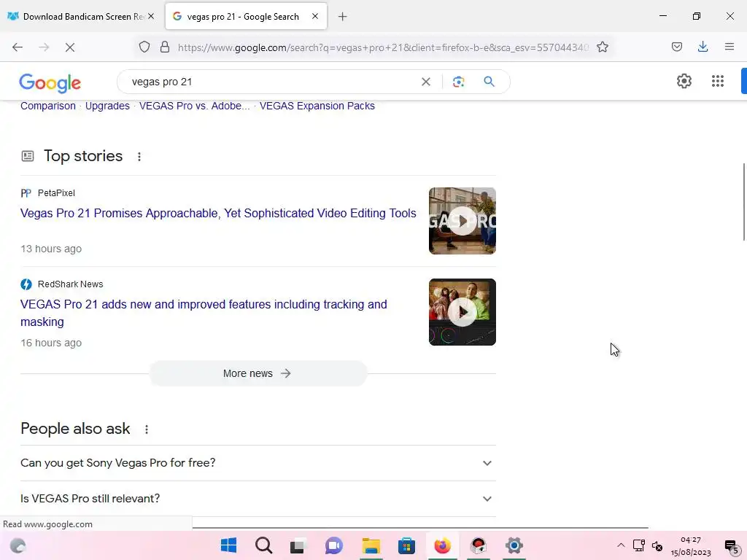
Task: Open the Save to Pocket icon
Action: click(x=676, y=47)
